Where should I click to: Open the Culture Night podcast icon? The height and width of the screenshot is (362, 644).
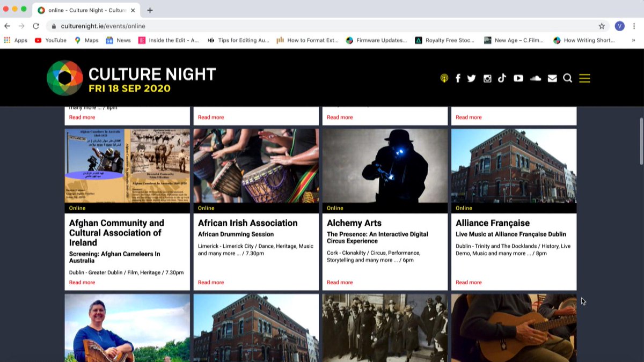click(444, 78)
